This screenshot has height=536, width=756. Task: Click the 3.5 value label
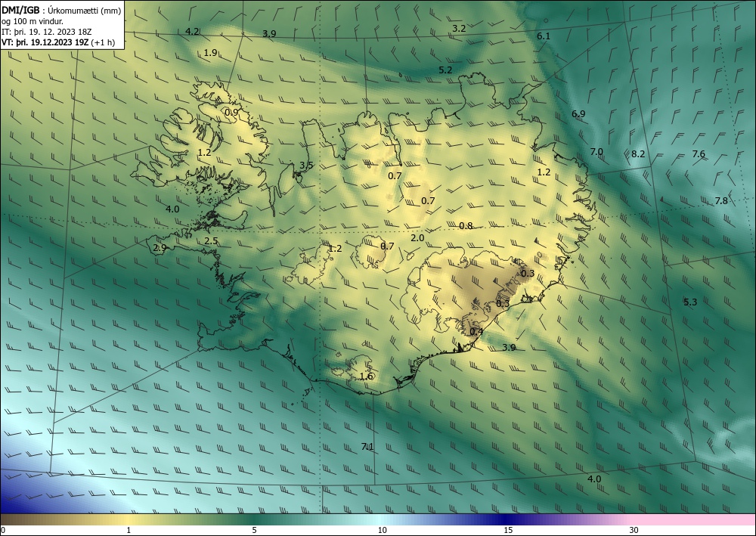306,165
